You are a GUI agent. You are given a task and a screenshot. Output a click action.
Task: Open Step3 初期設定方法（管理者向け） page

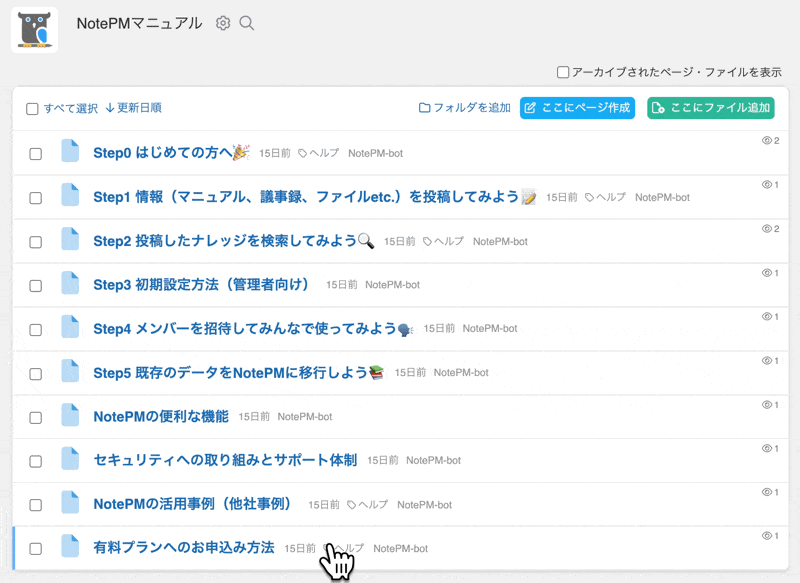pyautogui.click(x=202, y=284)
